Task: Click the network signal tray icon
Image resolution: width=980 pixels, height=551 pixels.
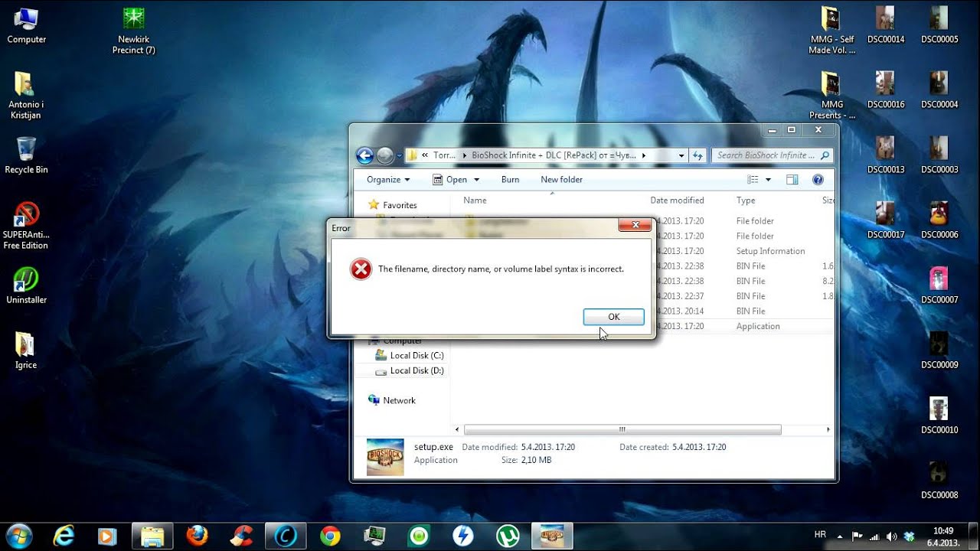Action: (874, 536)
